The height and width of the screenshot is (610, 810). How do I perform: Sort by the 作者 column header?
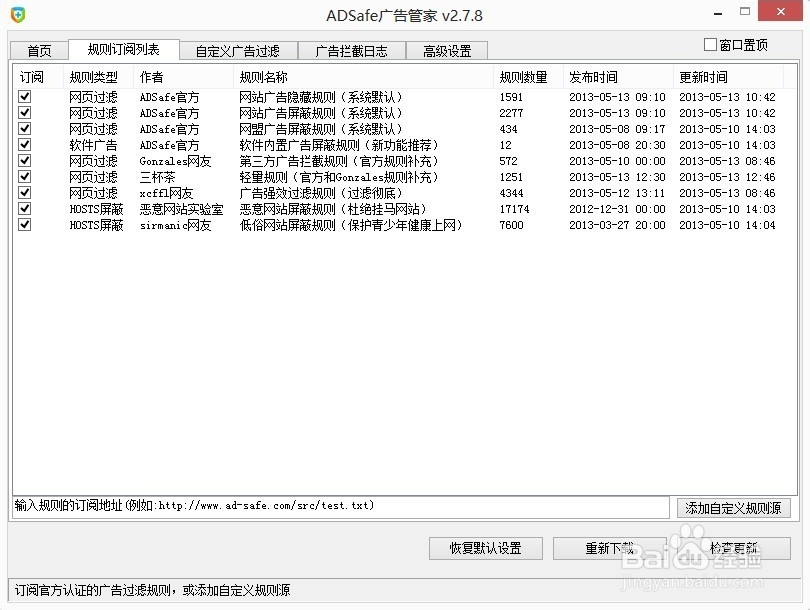(x=183, y=77)
